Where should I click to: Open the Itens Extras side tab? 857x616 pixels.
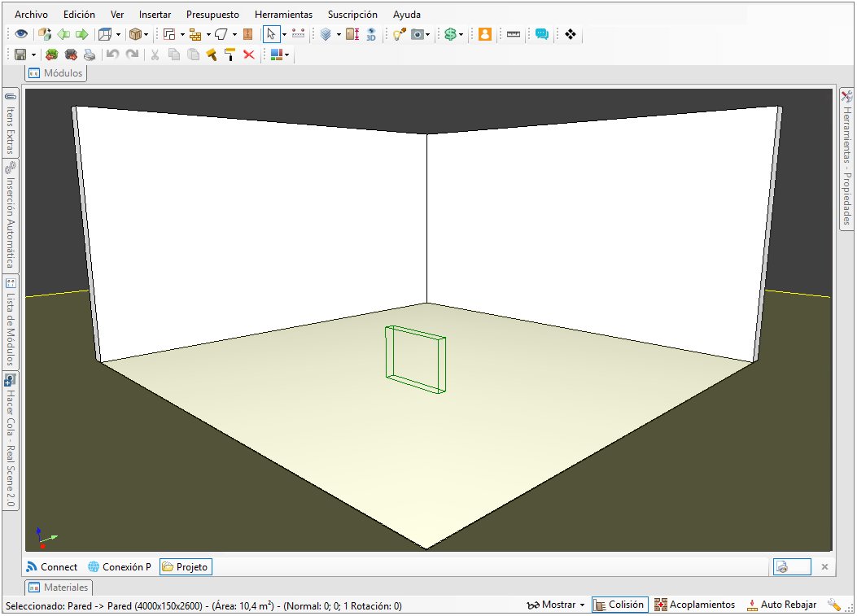tap(11, 123)
